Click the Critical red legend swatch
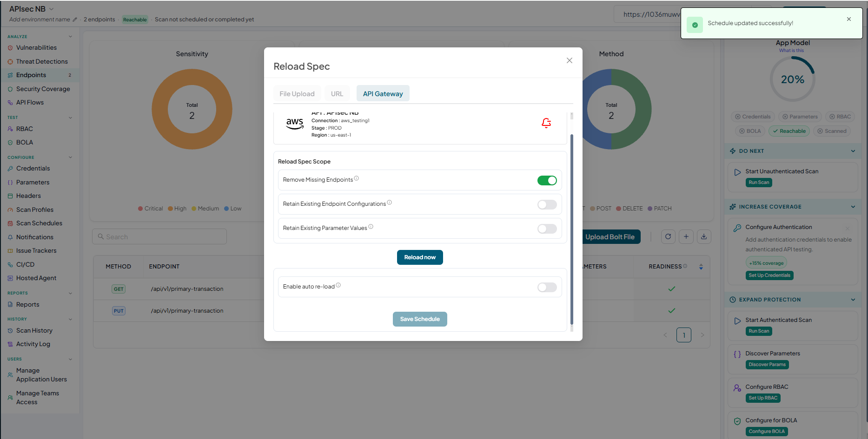 click(140, 209)
